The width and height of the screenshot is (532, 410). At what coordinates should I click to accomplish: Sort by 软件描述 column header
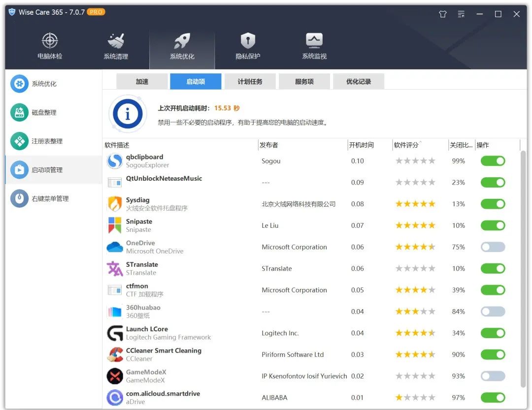(x=180, y=145)
